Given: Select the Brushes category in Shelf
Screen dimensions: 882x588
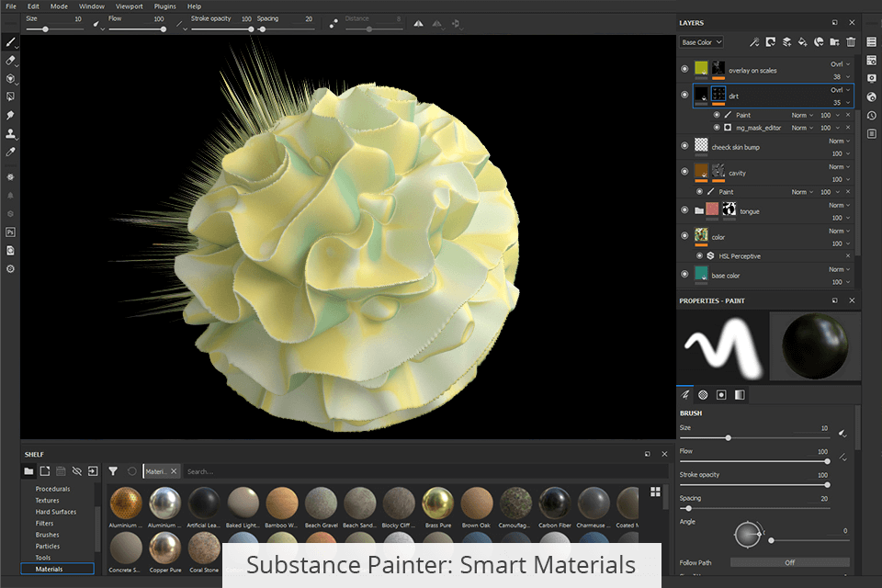Looking at the screenshot, I should click(x=48, y=535).
